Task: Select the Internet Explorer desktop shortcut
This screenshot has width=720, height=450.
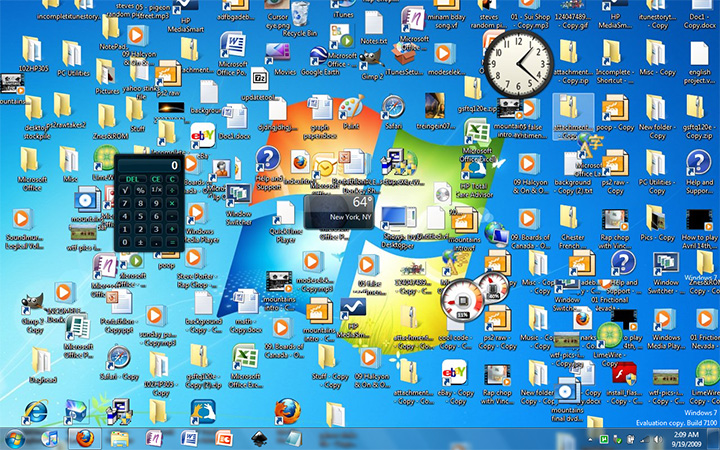Action: [34, 411]
